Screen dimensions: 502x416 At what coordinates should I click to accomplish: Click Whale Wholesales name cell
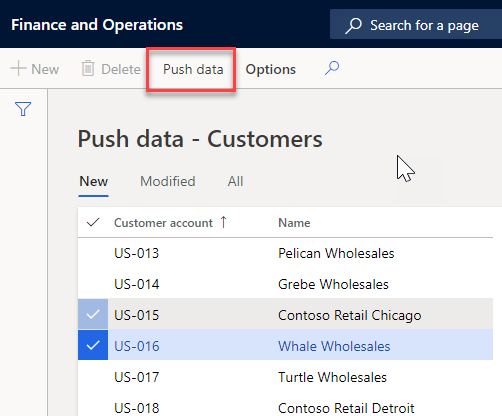click(x=334, y=346)
